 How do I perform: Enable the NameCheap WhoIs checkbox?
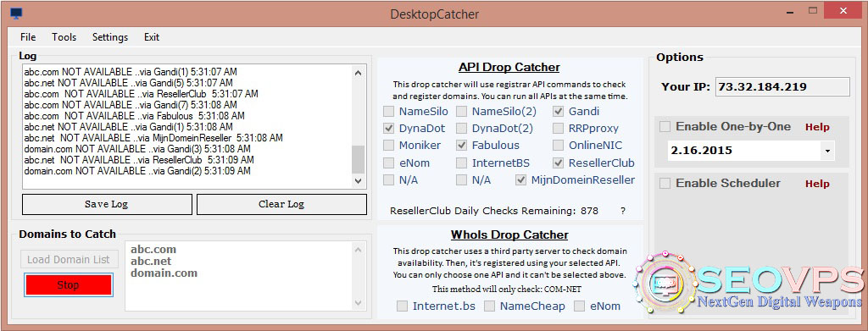tap(489, 306)
